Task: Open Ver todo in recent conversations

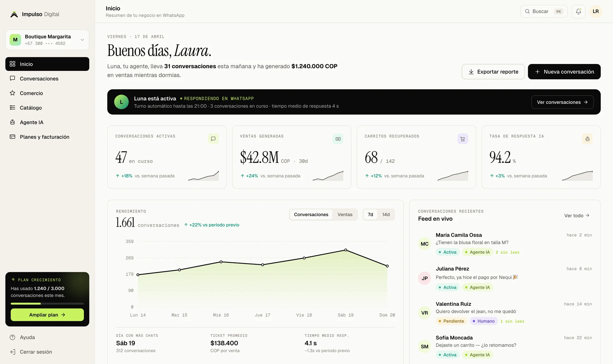Action: point(577,216)
